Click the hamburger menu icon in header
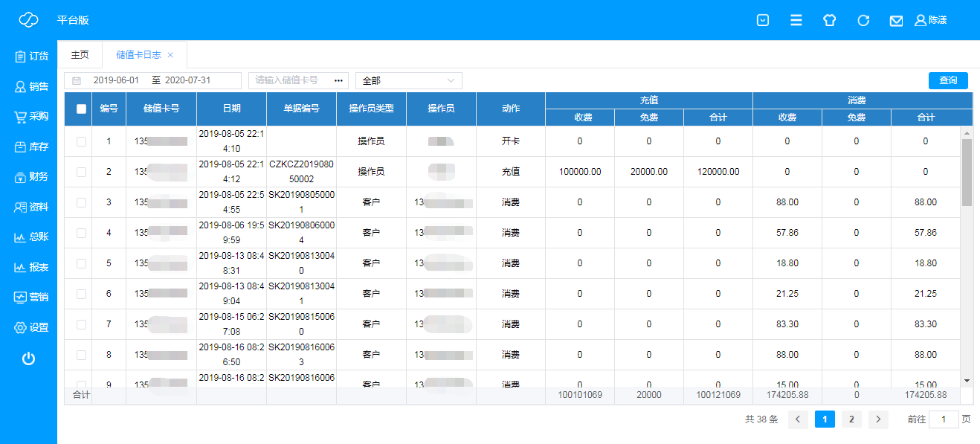Image resolution: width=980 pixels, height=444 pixels. pyautogui.click(x=796, y=21)
